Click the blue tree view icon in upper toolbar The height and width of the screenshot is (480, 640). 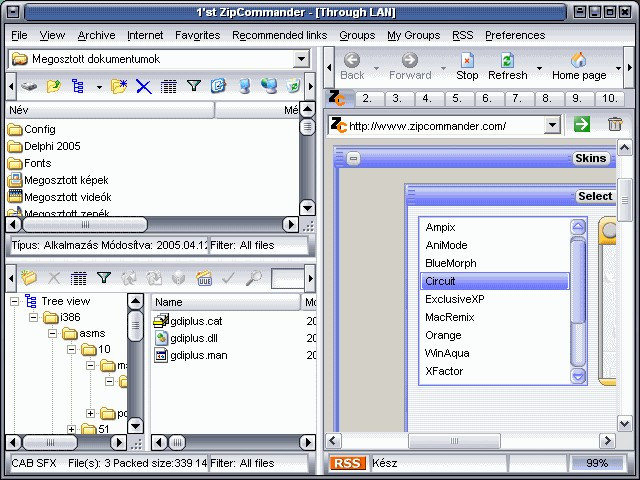78,86
